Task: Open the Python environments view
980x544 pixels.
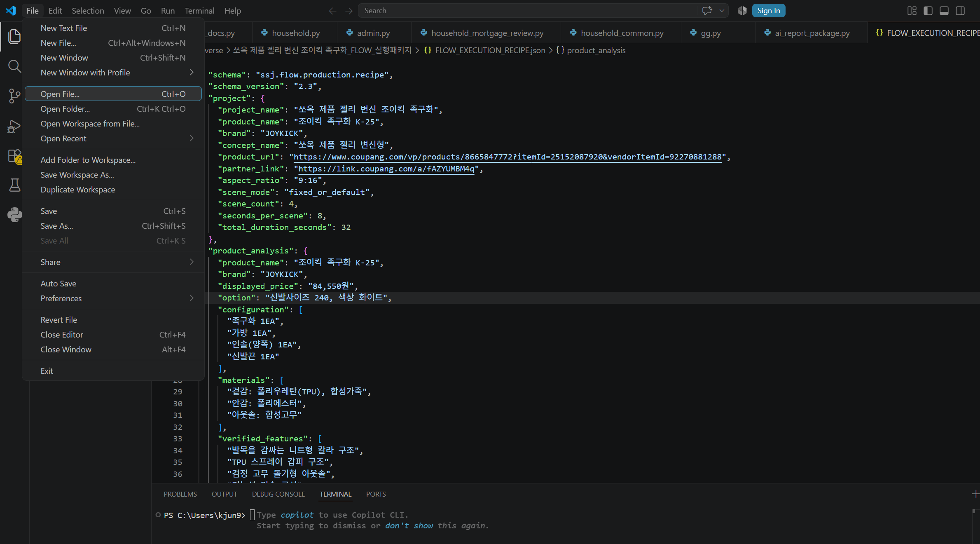Action: [x=14, y=215]
